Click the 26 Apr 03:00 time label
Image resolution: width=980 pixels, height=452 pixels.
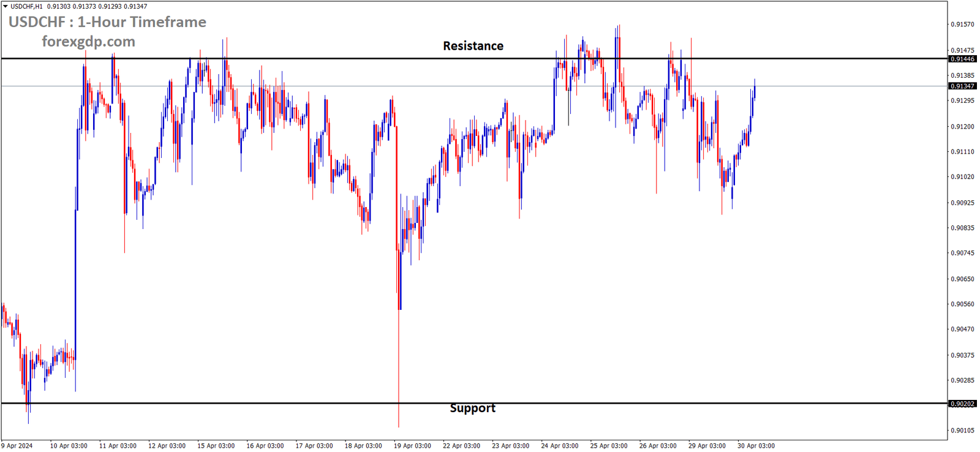point(658,446)
